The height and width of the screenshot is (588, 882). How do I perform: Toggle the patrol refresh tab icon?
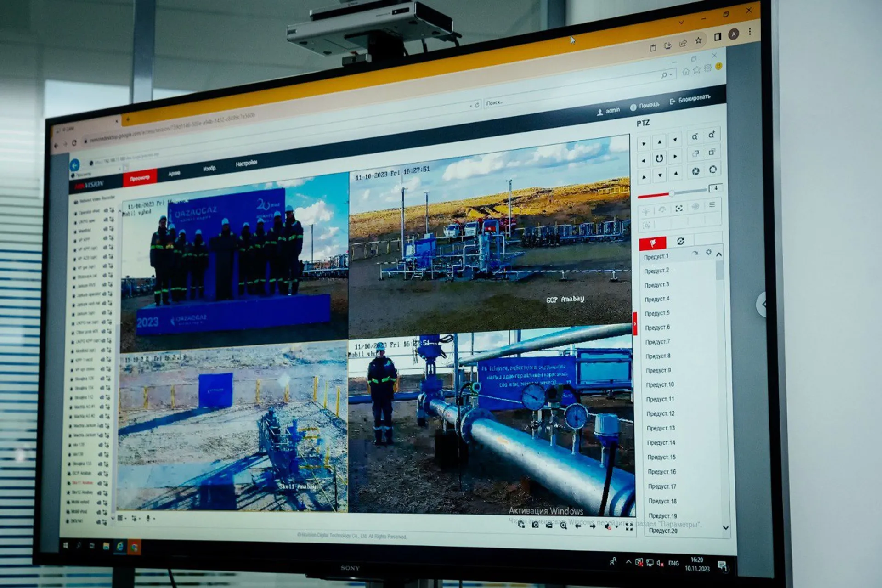680,241
